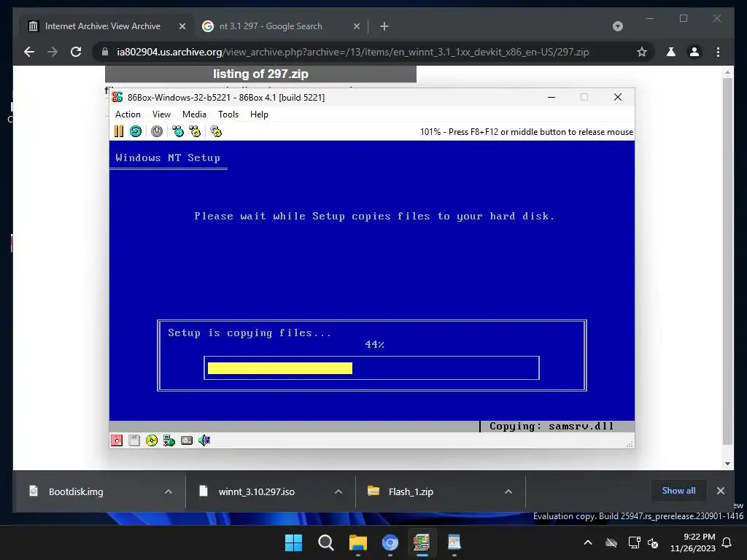Viewport: 747px width, 560px height.
Task: Open the 86Box Media menu
Action: (x=194, y=114)
